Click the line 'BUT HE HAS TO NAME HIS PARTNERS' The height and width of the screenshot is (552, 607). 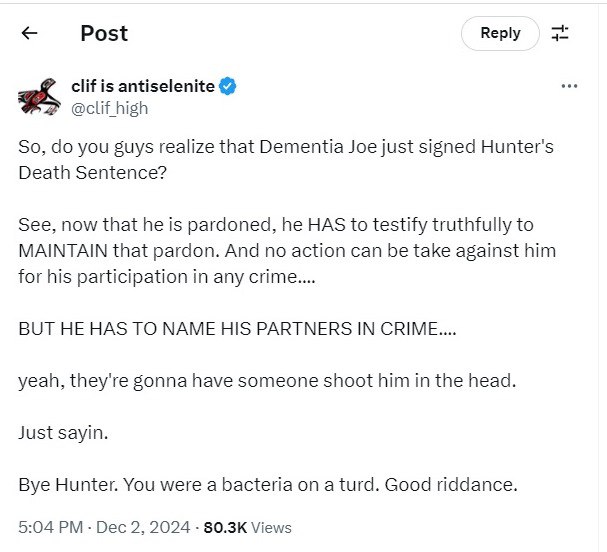237,328
